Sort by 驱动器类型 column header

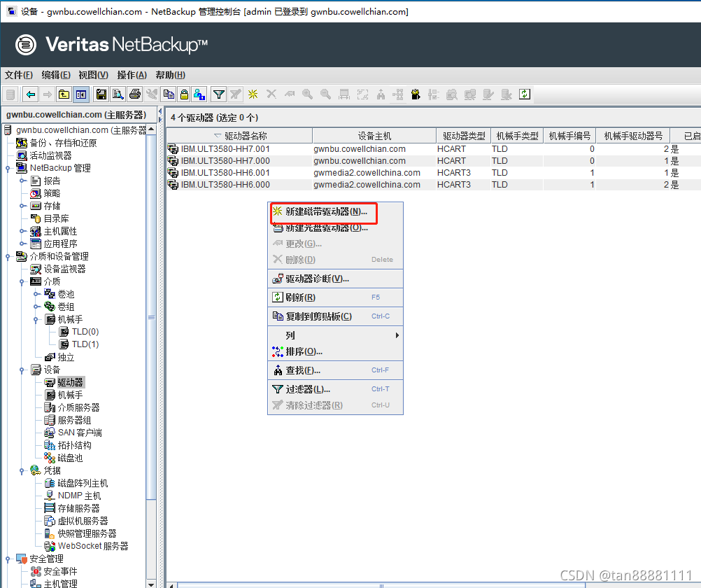click(464, 136)
